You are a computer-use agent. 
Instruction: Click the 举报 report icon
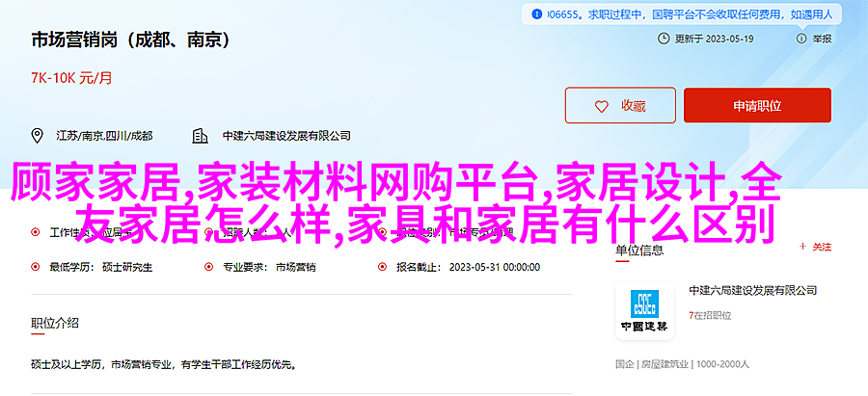pyautogui.click(x=801, y=39)
